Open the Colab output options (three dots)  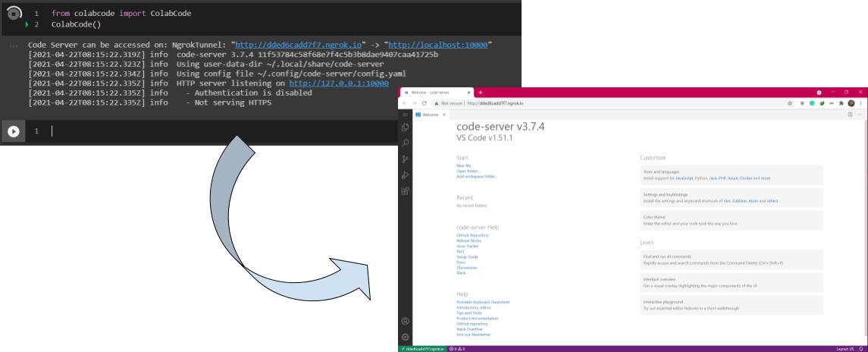coord(14,46)
